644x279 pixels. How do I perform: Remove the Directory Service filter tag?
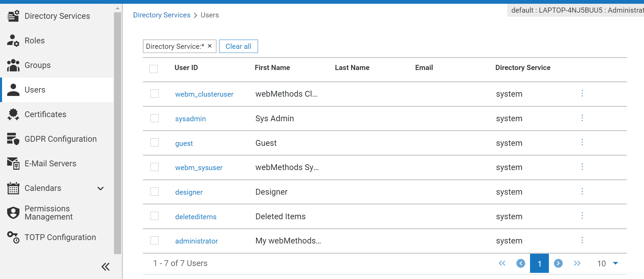[210, 46]
